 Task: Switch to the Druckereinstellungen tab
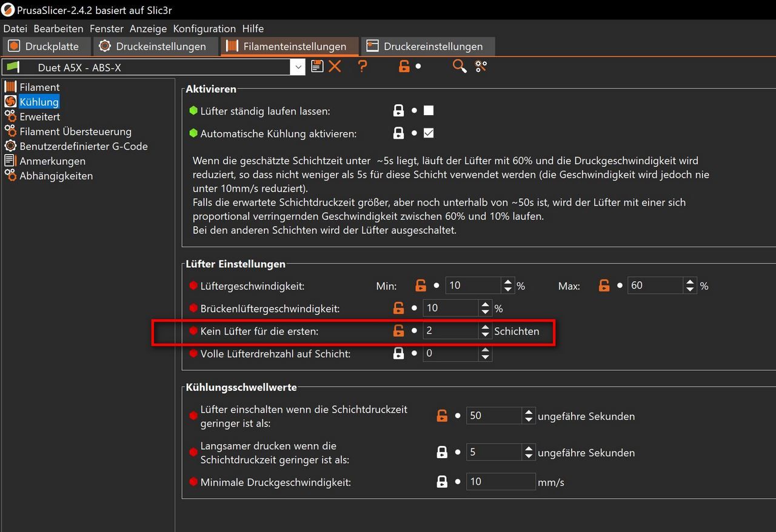[427, 46]
